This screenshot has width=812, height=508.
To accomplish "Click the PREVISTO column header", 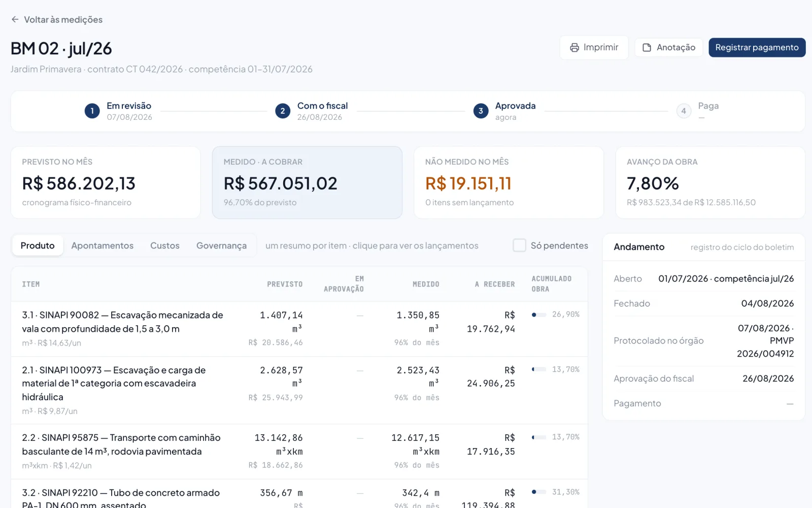I will (285, 284).
